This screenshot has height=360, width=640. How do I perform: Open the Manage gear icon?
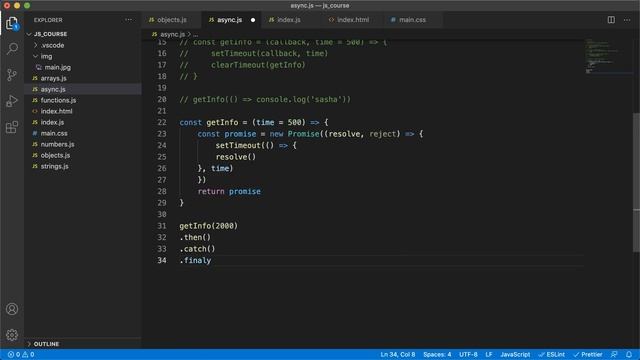(12, 335)
